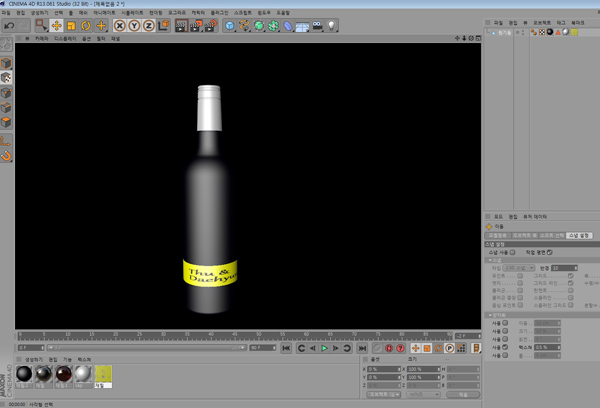The width and height of the screenshot is (600, 408).
Task: Open the viewport Display menu
Action: click(65, 39)
